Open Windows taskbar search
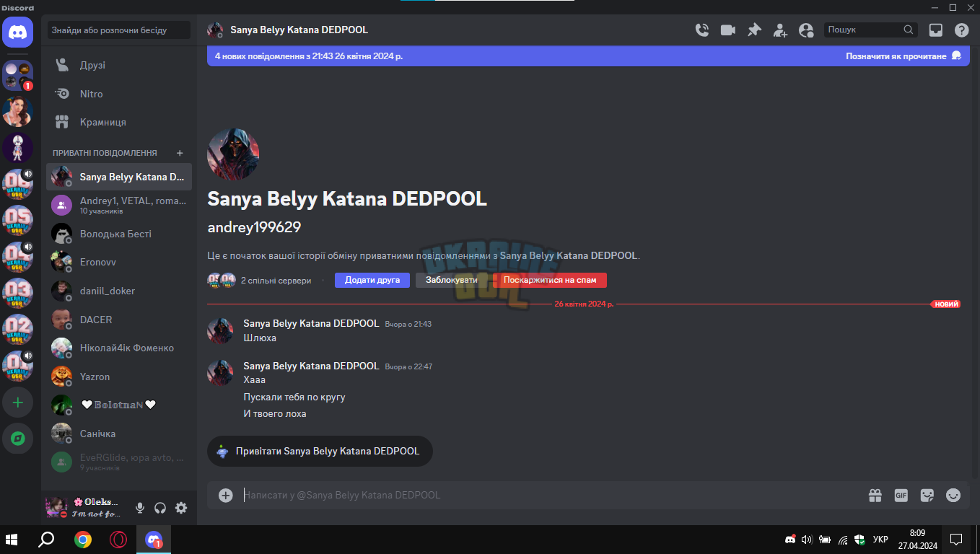Image resolution: width=980 pixels, height=554 pixels. [47, 540]
